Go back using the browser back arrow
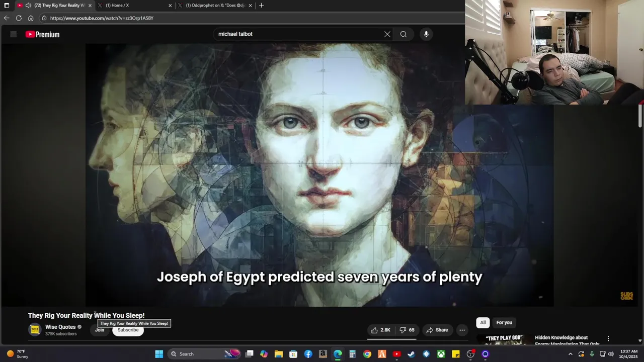This screenshot has width=644, height=362. [7, 18]
